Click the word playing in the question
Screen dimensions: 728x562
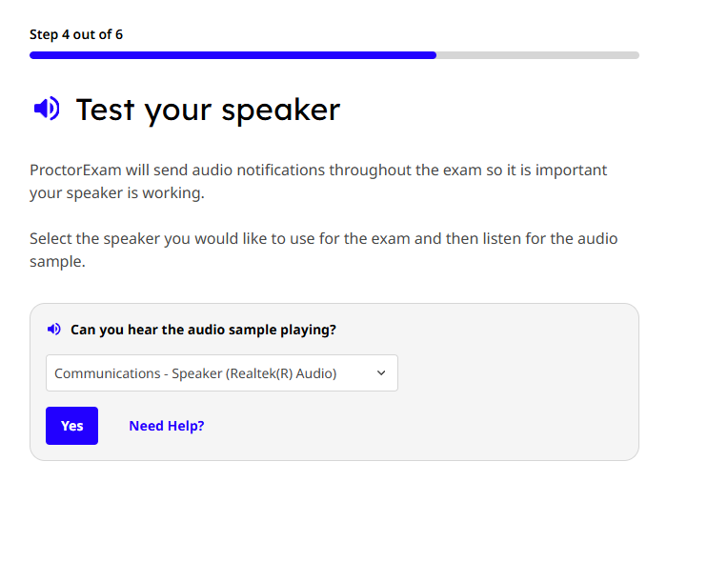tap(311, 330)
